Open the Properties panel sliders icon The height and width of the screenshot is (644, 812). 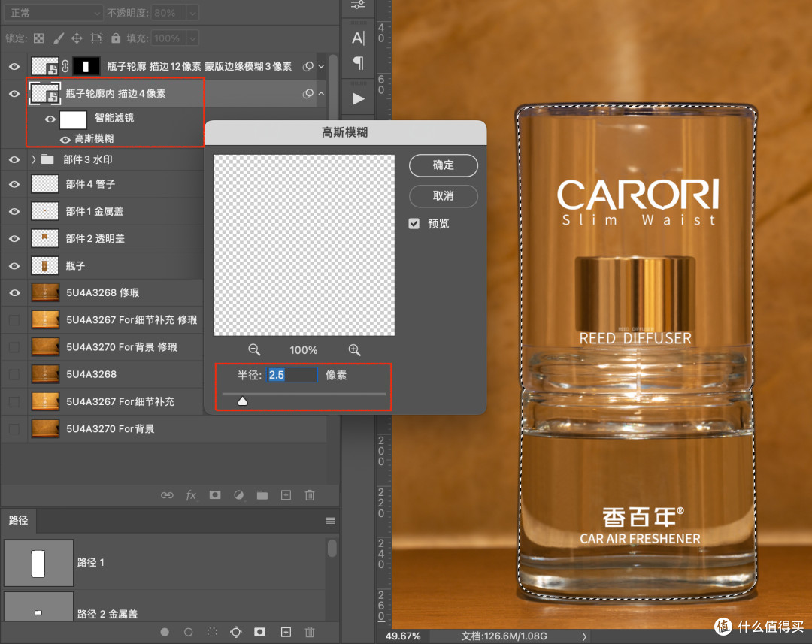pyautogui.click(x=358, y=5)
